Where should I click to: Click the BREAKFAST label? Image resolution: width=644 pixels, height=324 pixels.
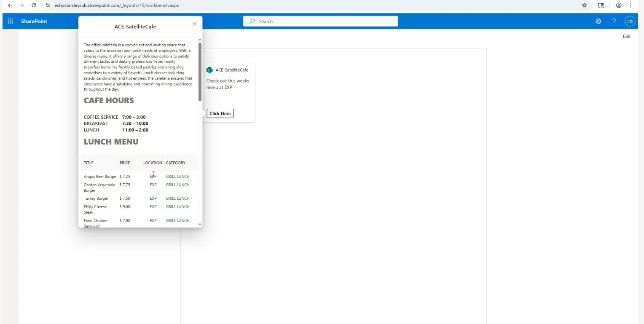pos(96,123)
